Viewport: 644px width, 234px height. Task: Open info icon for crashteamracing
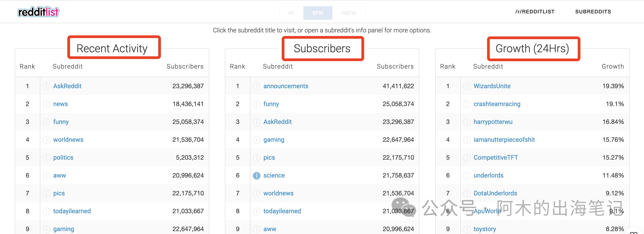(x=467, y=104)
